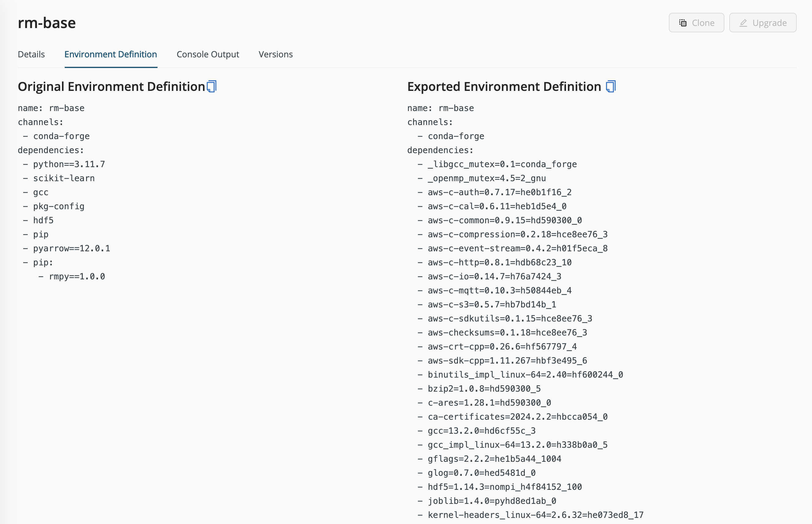Click the Upgrade button
This screenshot has height=524, width=812.
pyautogui.click(x=763, y=23)
